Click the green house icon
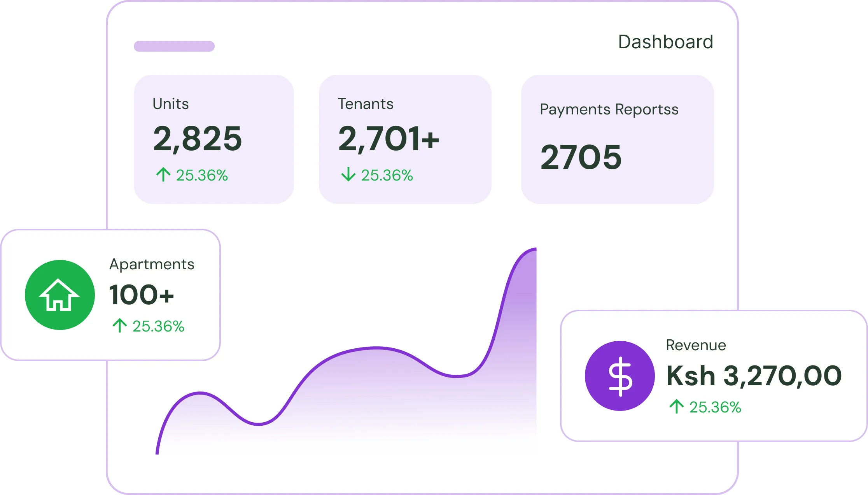868x495 pixels. 59,295
